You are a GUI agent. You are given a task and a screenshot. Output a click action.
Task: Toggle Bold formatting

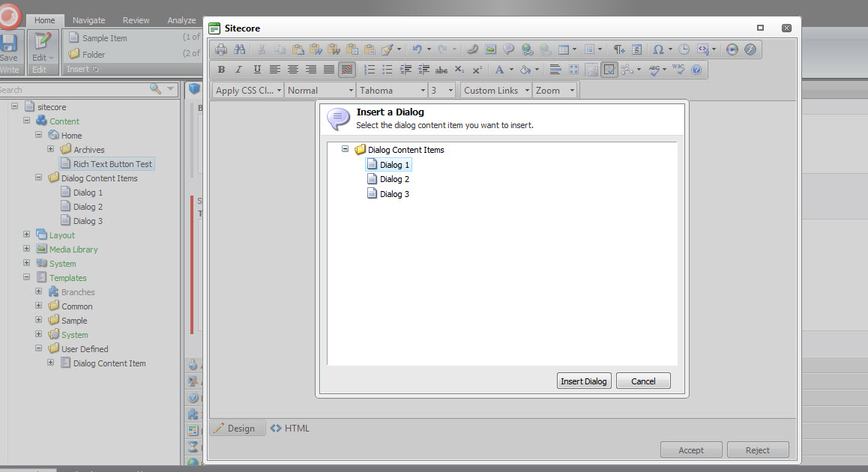[x=221, y=70]
